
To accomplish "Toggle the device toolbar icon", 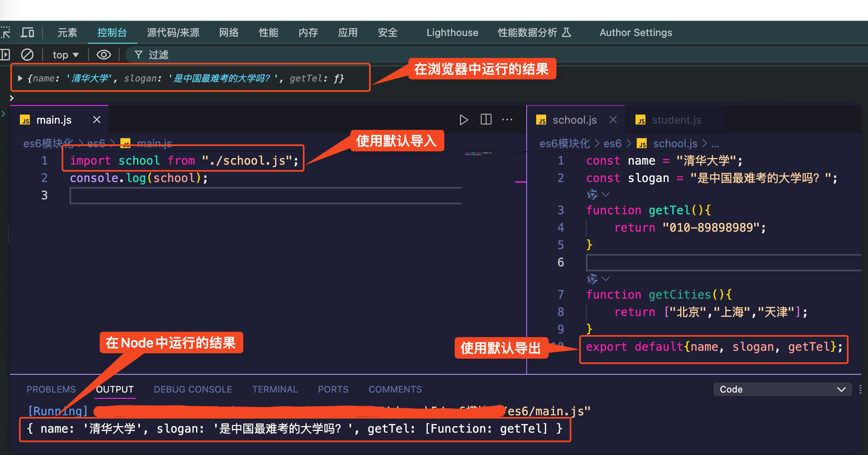I will coord(28,32).
